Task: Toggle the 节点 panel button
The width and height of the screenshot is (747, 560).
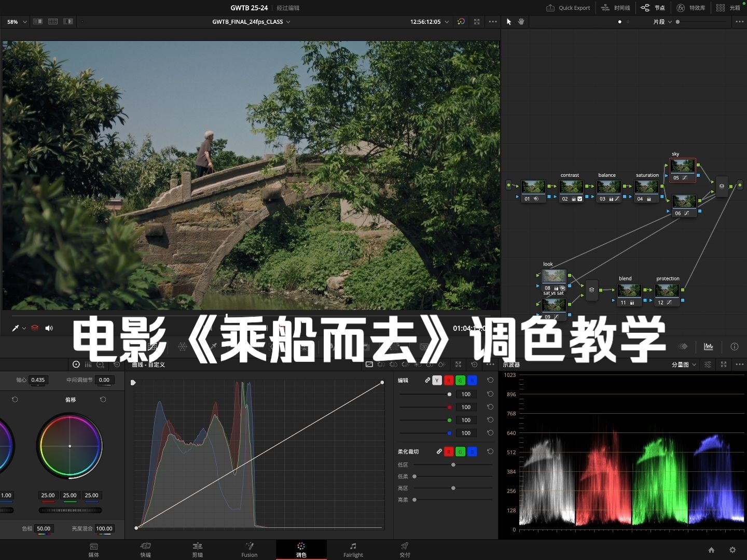Action: pos(653,8)
